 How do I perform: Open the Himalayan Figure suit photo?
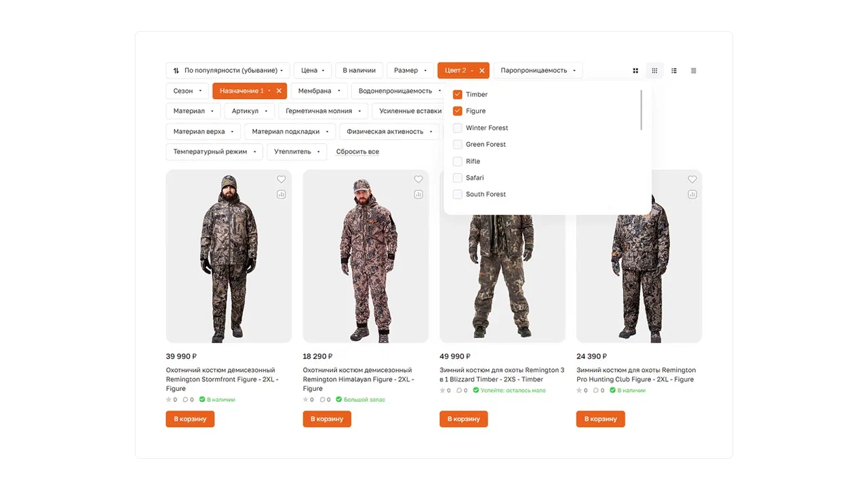pos(366,257)
